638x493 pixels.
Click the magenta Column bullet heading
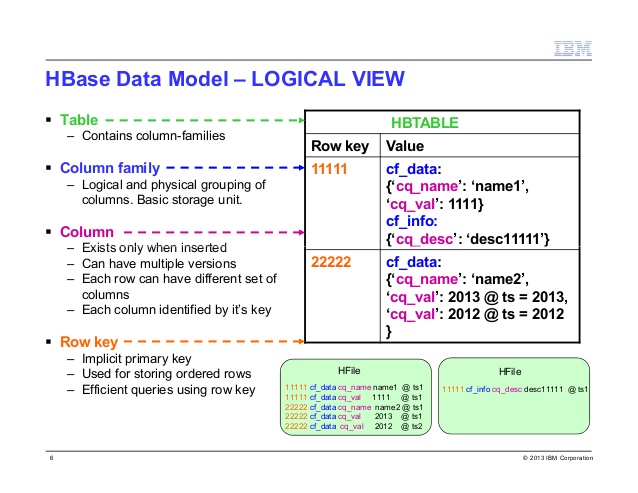pyautogui.click(x=86, y=231)
